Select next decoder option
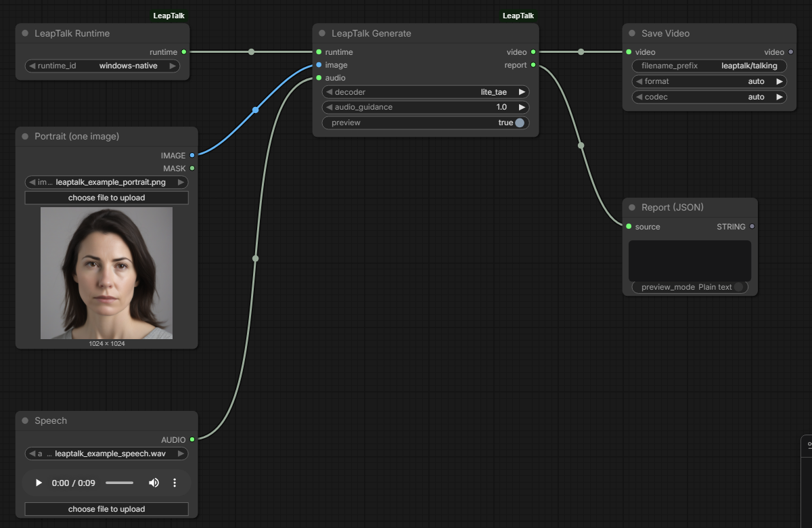Viewport: 812px width, 528px height. click(522, 92)
